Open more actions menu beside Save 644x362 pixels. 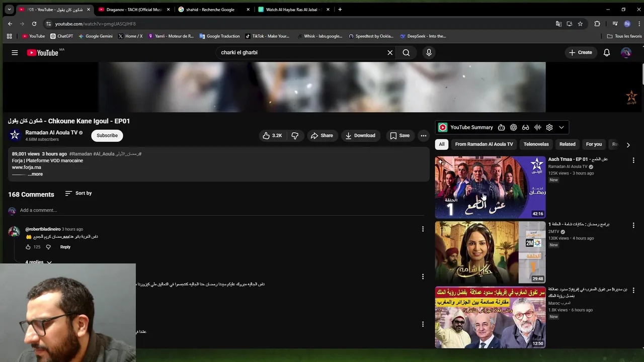point(424,135)
